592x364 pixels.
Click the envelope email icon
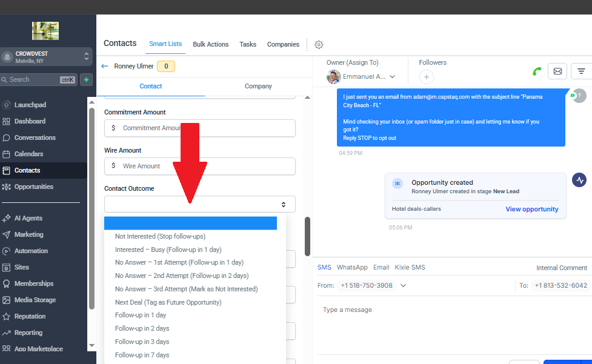click(x=557, y=71)
